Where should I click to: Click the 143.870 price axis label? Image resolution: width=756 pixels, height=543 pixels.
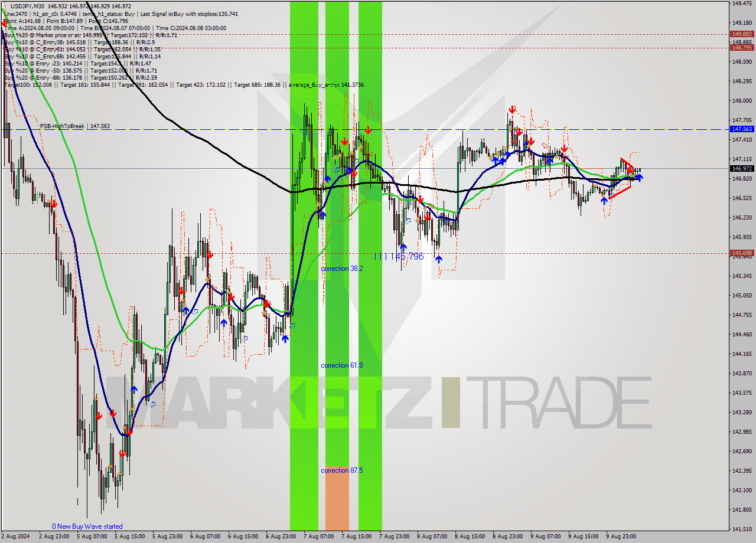[x=742, y=373]
